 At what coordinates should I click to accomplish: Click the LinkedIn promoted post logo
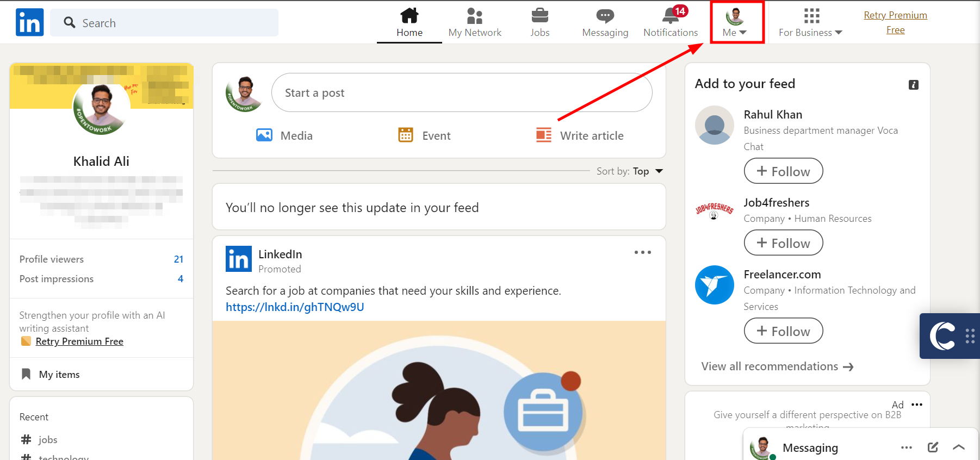tap(239, 259)
